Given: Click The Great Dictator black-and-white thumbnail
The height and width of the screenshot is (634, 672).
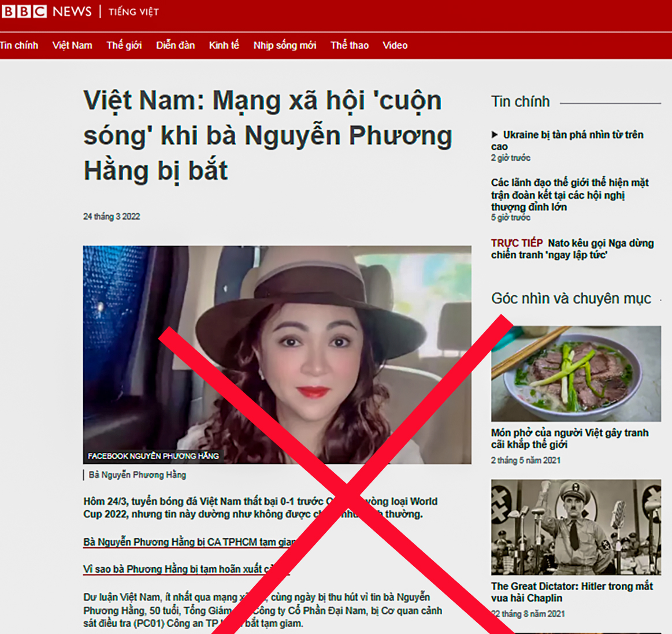Looking at the screenshot, I should (x=576, y=527).
